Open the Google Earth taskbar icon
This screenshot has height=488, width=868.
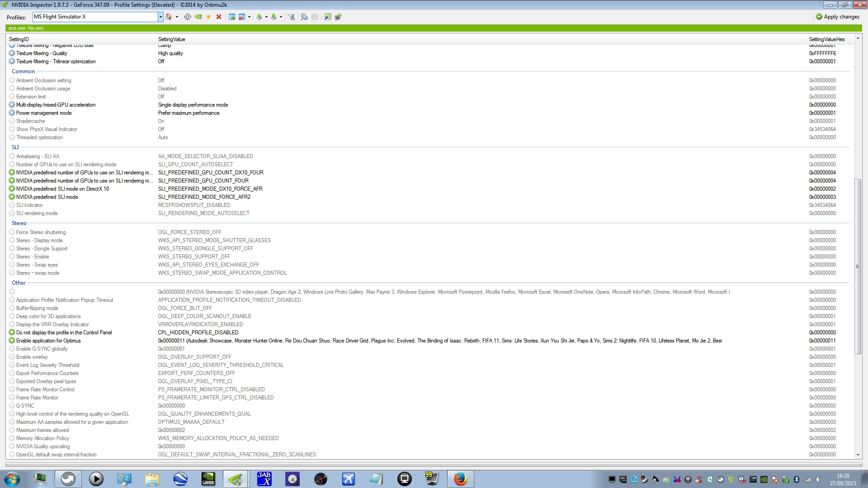pos(180,479)
